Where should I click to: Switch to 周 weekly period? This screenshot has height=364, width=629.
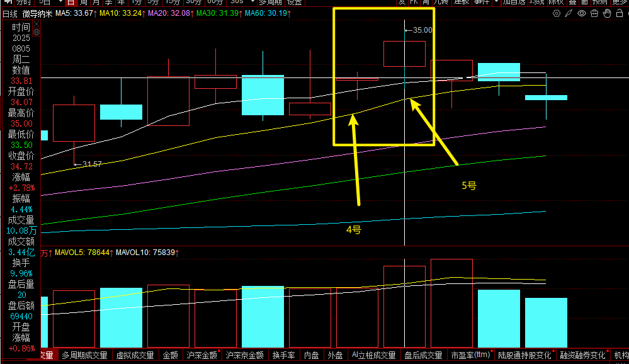coord(83,3)
